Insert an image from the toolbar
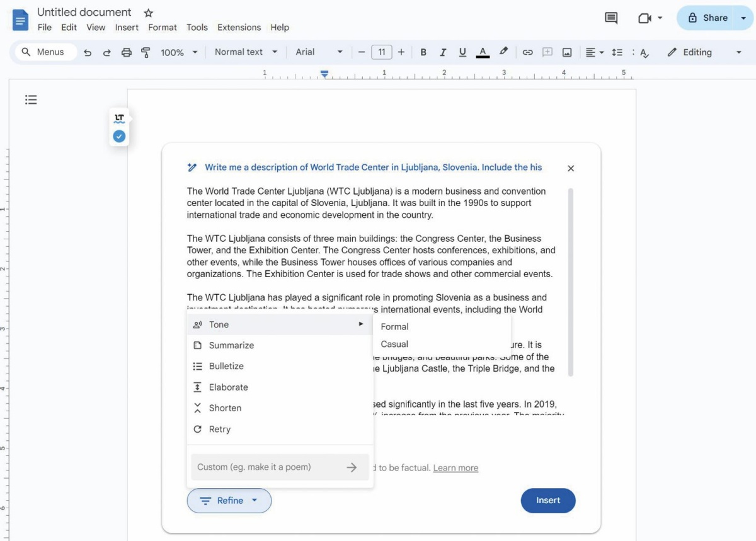 pos(567,52)
